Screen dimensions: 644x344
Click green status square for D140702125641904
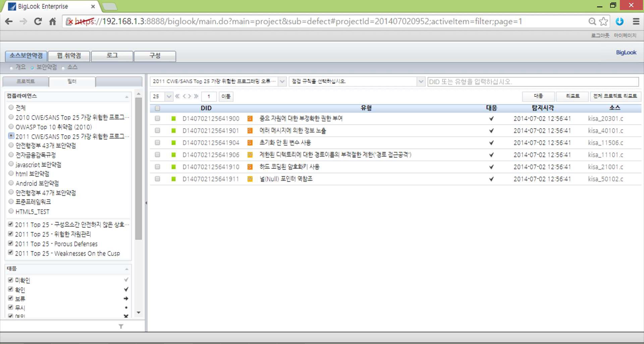point(173,143)
